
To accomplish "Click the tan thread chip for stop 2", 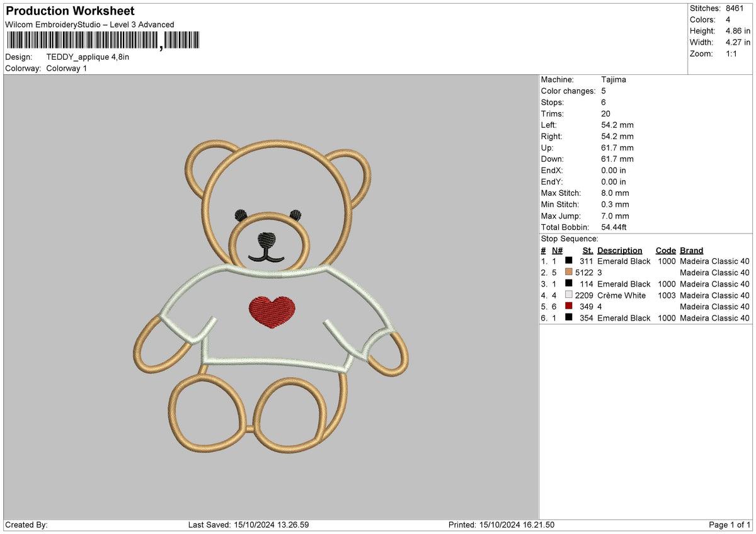I will [569, 272].
